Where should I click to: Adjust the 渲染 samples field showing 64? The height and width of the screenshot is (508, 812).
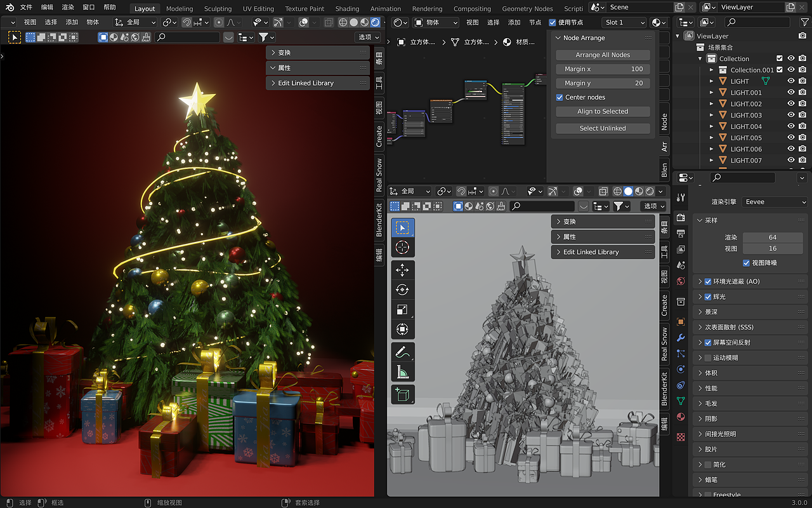773,237
